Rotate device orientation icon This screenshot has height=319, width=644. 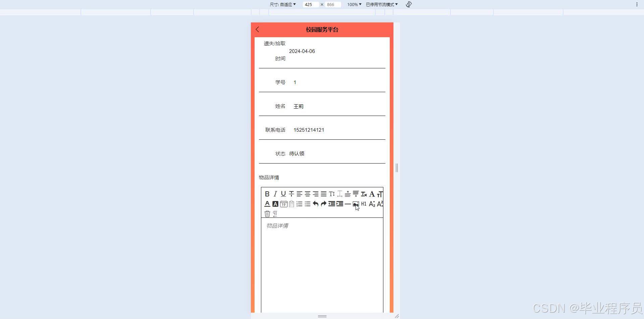pos(409,4)
